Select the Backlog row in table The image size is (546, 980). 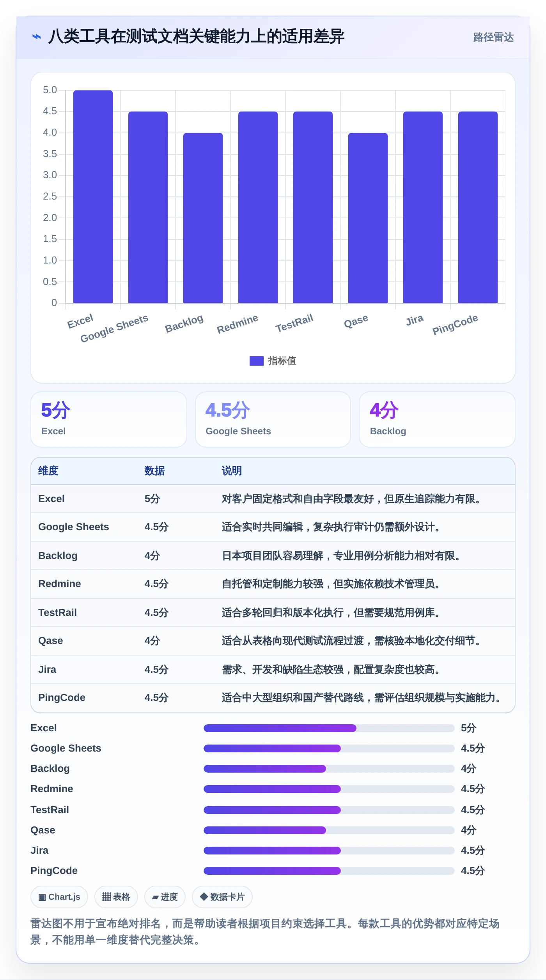[273, 555]
